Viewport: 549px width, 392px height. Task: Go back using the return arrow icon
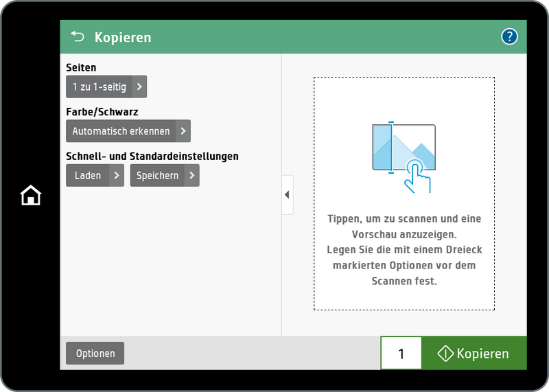coord(78,36)
